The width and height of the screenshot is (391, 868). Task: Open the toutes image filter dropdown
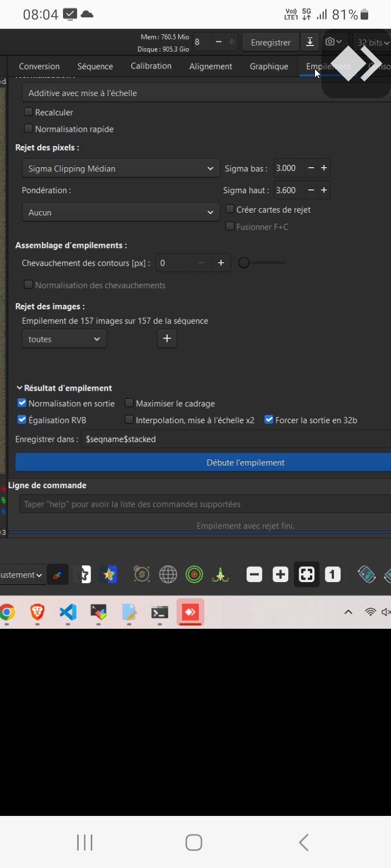pos(64,339)
